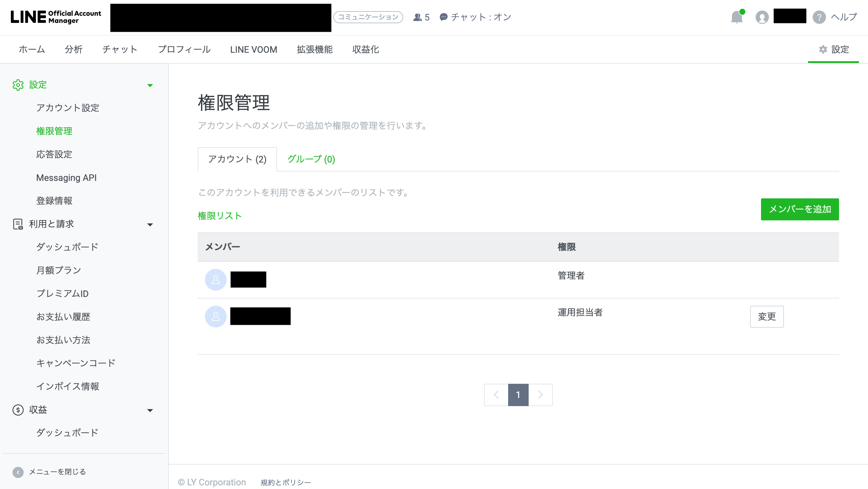Click the 利用と請求 invoice icon

point(18,224)
